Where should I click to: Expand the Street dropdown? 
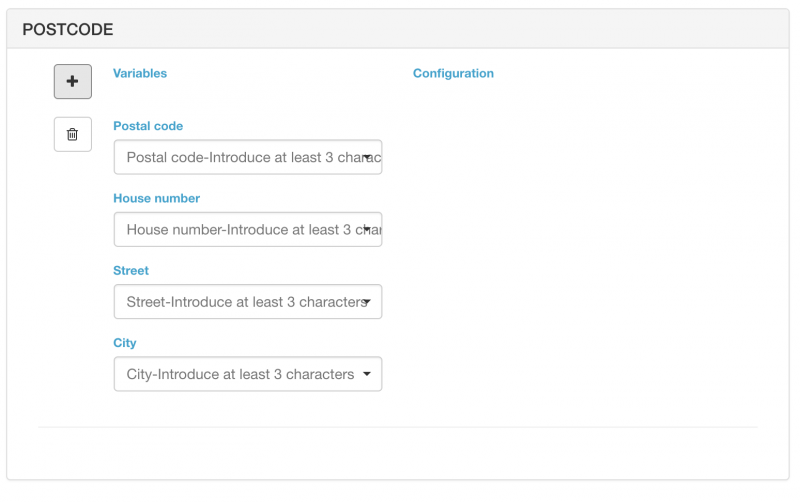click(240, 301)
